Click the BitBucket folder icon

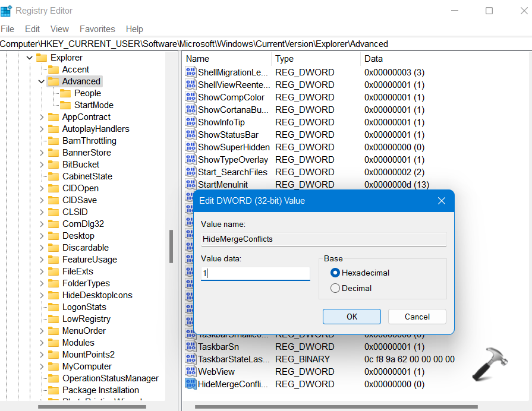(x=53, y=165)
